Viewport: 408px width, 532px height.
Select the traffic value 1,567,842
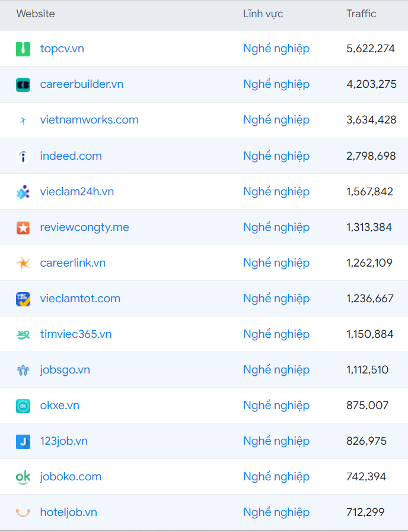[369, 192]
